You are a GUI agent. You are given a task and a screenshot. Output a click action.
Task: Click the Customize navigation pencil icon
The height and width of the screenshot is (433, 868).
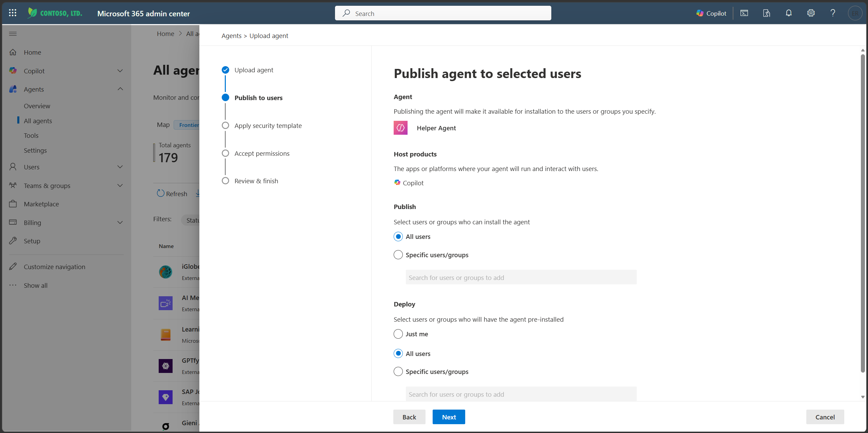pos(13,266)
